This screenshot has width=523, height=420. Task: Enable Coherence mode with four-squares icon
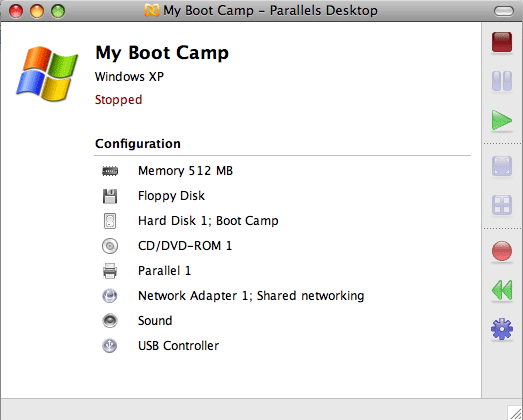click(x=502, y=204)
